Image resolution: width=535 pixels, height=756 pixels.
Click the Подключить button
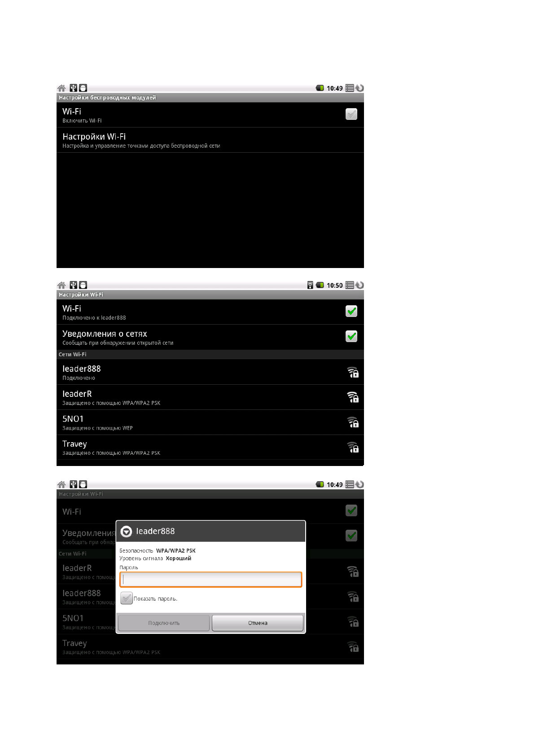click(164, 623)
